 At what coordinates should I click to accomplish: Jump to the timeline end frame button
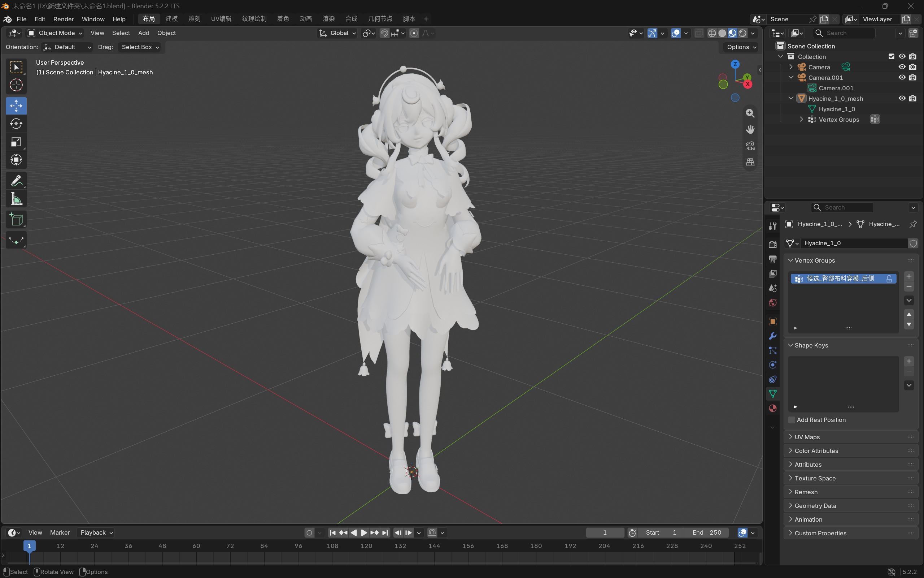[385, 532]
